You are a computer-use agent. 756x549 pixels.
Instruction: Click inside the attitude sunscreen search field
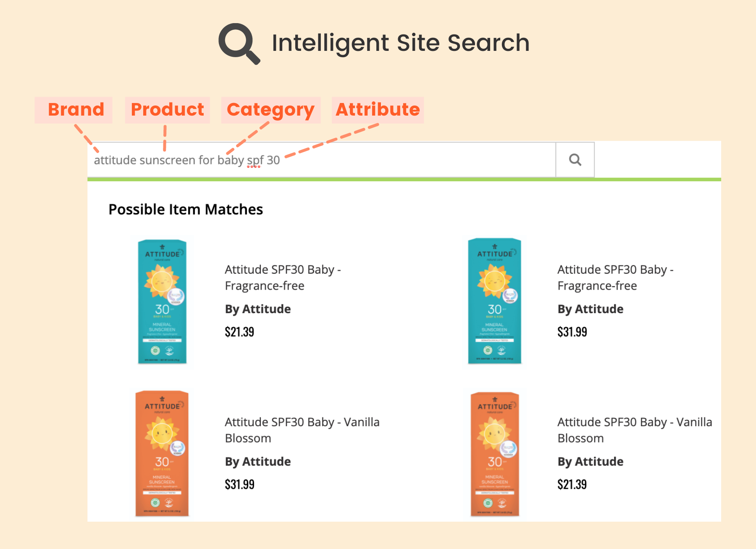[321, 160]
